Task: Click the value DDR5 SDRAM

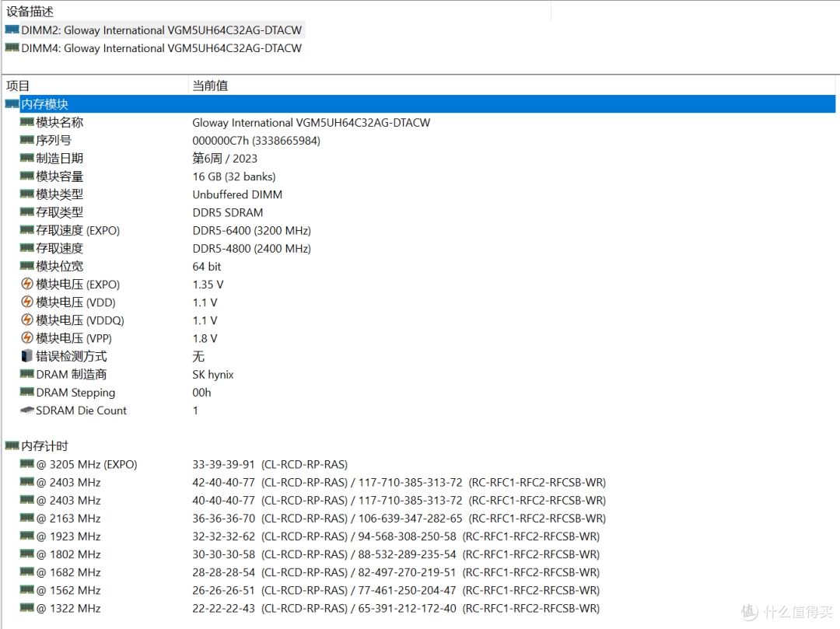Action: coord(228,212)
